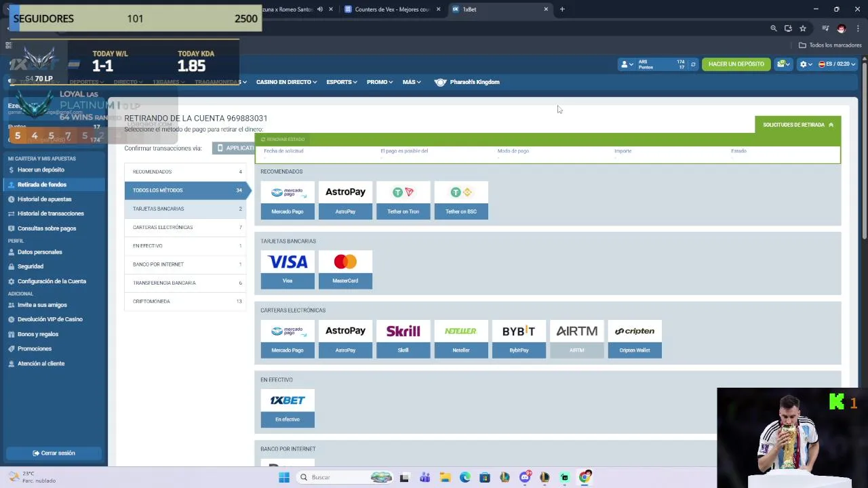868x488 pixels.
Task: Choose AstroPay under Carteras Electrónicas
Action: 345,339
